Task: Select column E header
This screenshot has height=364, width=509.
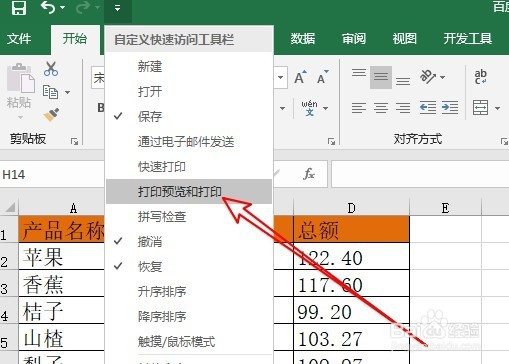Action: click(445, 208)
